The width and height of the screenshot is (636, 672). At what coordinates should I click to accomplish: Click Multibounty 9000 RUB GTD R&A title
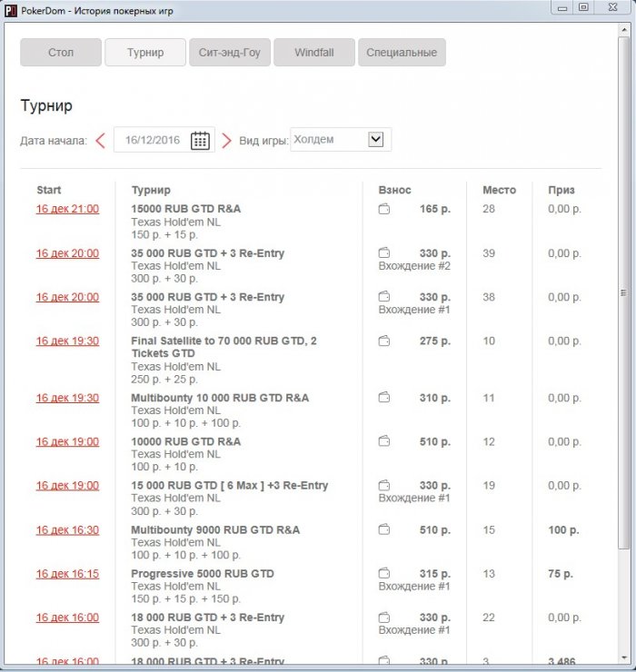(x=215, y=529)
